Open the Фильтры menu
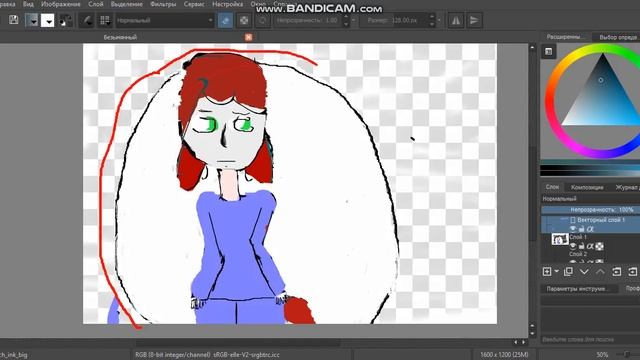This screenshot has height=360, width=640. tap(163, 4)
